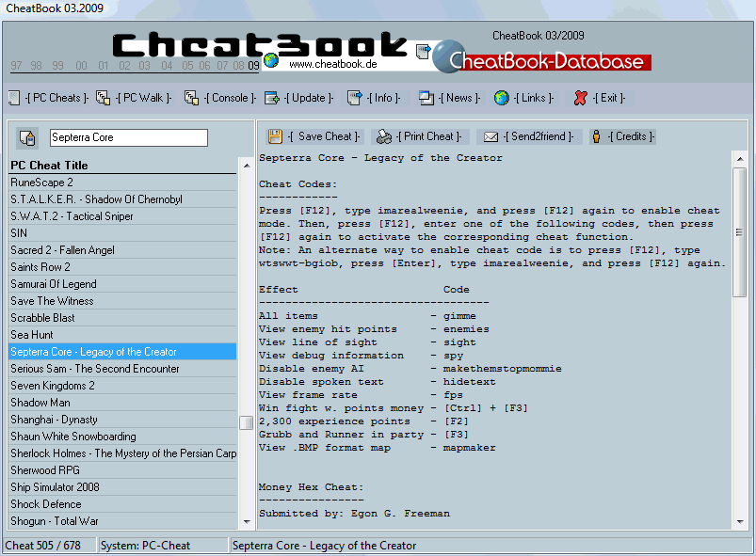This screenshot has width=756, height=556.
Task: Click the Send2friend envelope icon
Action: click(491, 136)
